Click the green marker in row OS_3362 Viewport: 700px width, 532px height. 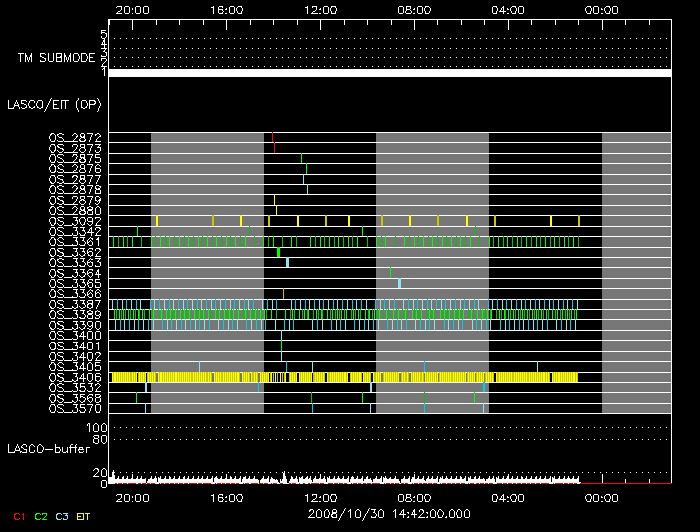pos(278,252)
